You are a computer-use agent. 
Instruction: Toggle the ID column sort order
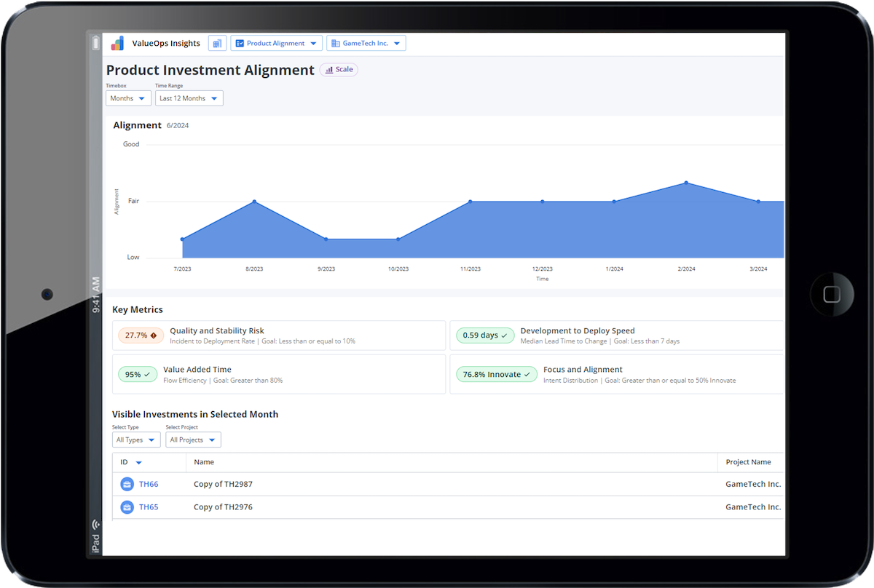pos(138,462)
